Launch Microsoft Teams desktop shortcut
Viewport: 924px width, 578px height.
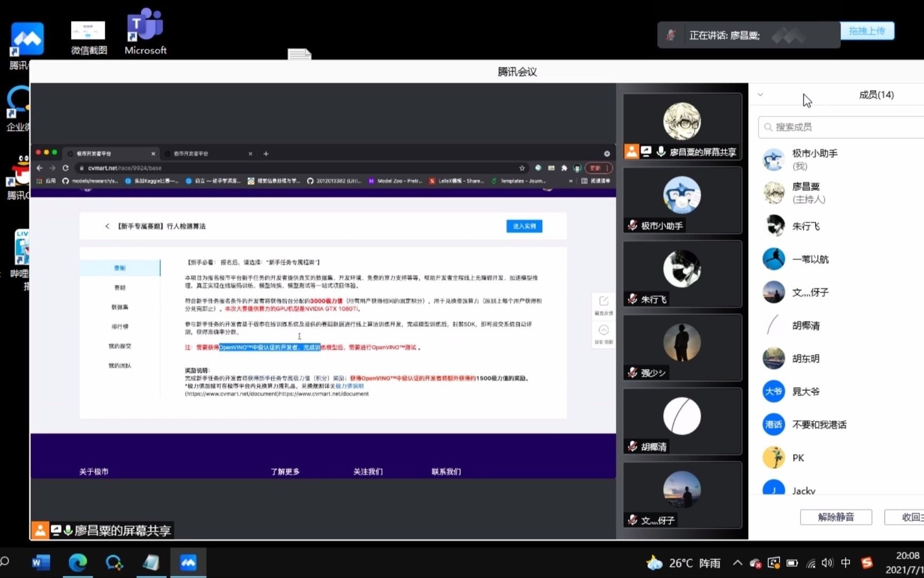[x=145, y=32]
